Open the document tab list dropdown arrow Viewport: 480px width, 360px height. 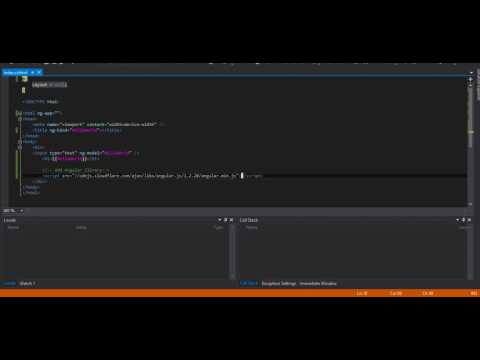coord(471,72)
